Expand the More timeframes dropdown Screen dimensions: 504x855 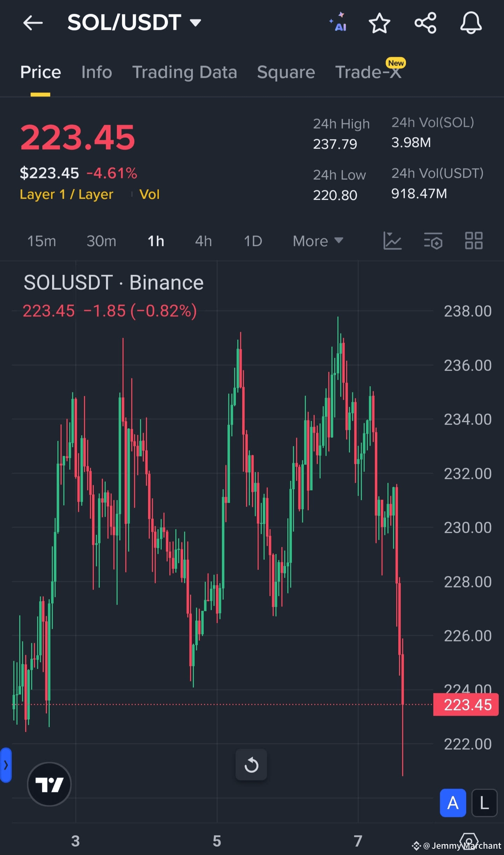(318, 241)
